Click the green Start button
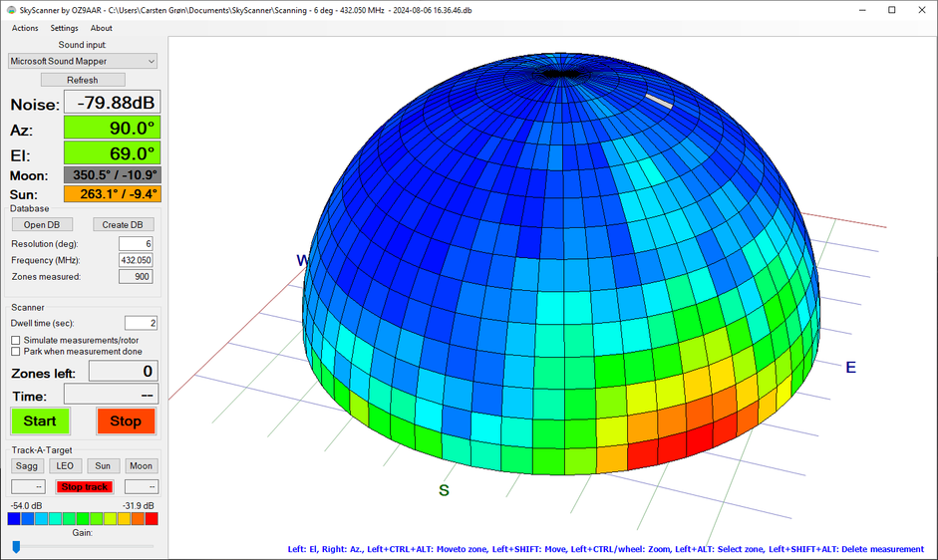The image size is (938, 560). [x=40, y=421]
